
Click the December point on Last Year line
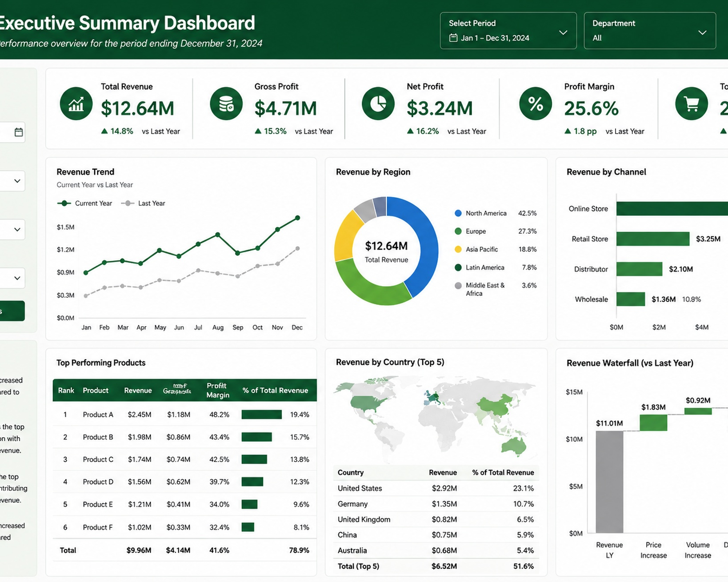298,248
